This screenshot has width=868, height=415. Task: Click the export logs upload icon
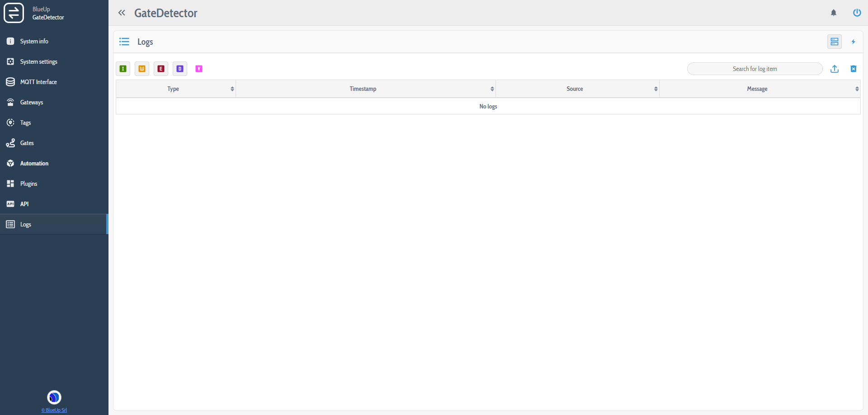[835, 69]
